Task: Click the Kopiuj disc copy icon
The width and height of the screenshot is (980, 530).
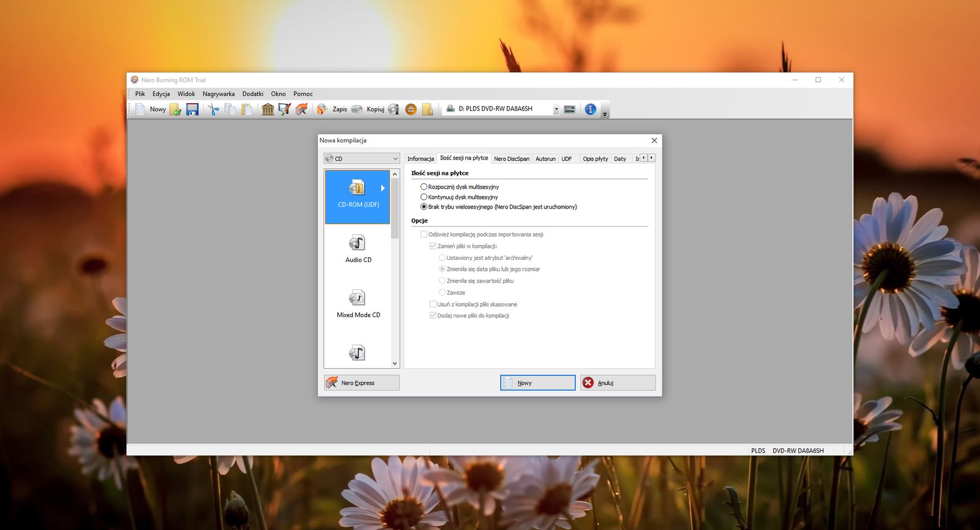Action: tap(357, 109)
